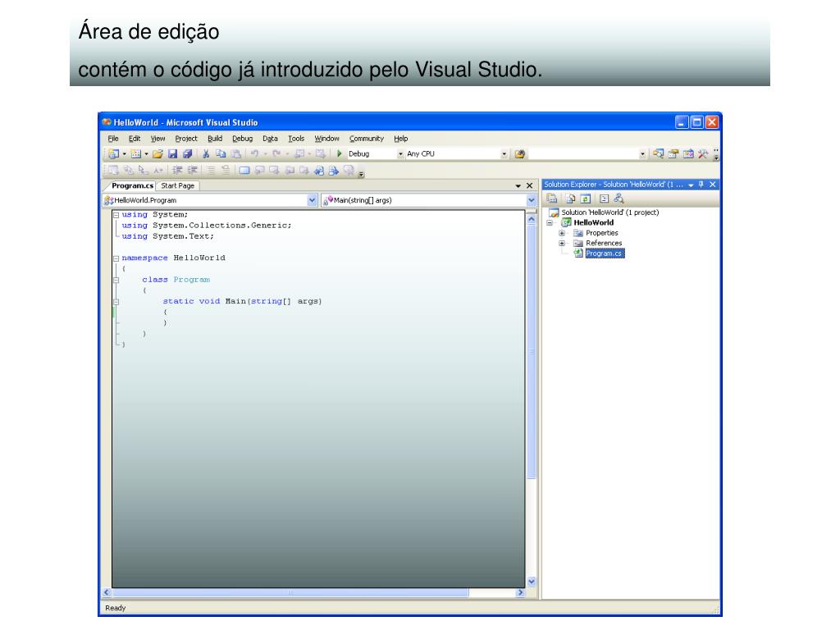The image size is (840, 630).
Task: Open the Community menu
Action: tap(367, 138)
